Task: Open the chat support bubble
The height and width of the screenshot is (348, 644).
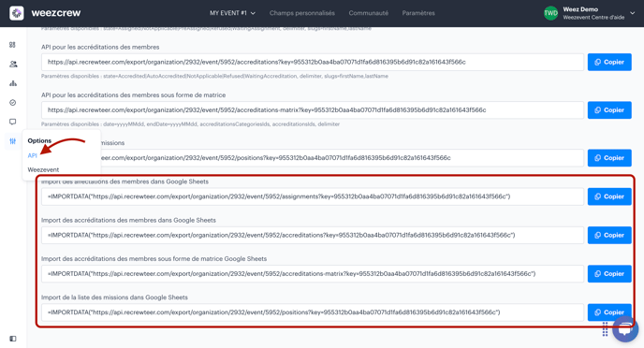Action: (x=625, y=328)
